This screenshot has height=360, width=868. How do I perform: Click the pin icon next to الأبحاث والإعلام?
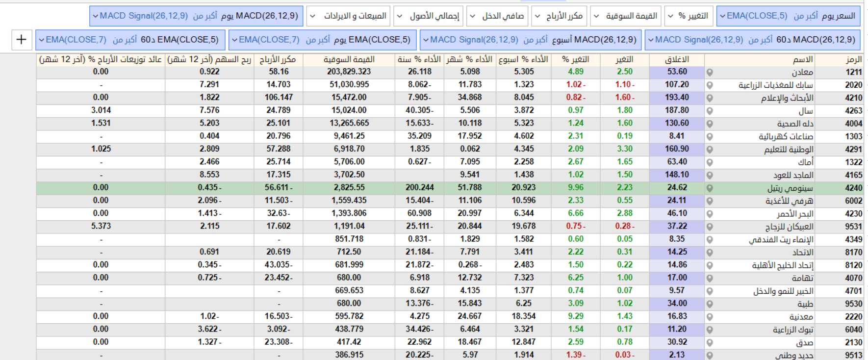tap(710, 98)
